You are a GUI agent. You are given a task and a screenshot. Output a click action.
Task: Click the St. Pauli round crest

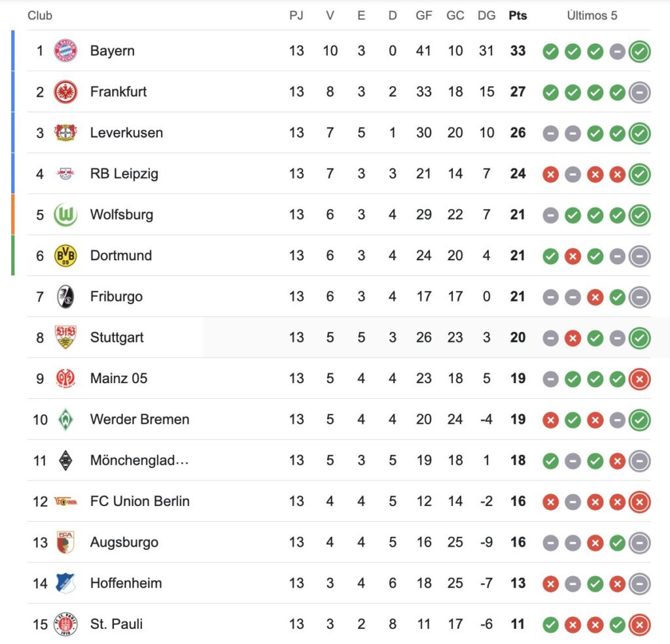point(65,624)
